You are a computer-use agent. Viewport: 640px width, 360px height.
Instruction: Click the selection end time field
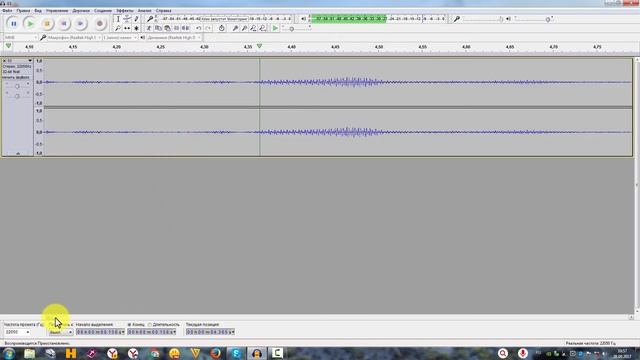click(x=152, y=332)
